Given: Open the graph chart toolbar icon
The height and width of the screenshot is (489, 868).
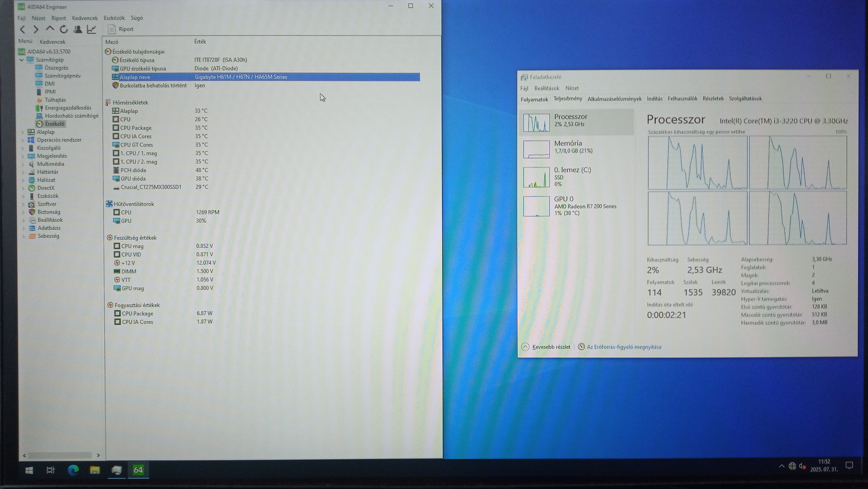Looking at the screenshot, I should [91, 29].
